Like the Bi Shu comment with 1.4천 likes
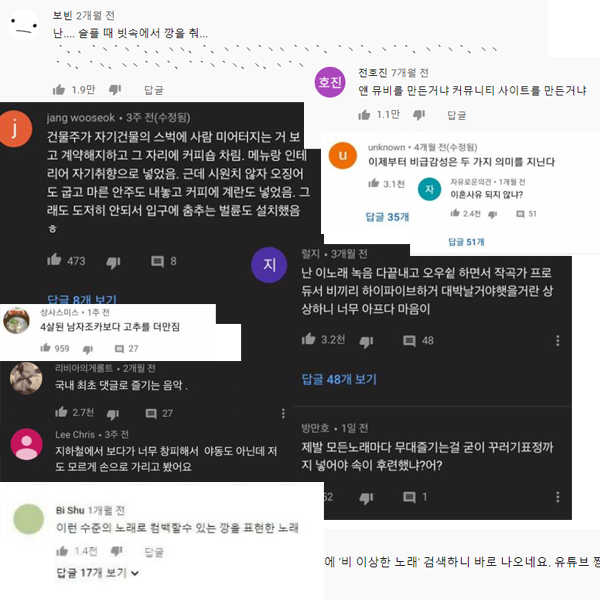The height and width of the screenshot is (600, 600). (x=62, y=551)
